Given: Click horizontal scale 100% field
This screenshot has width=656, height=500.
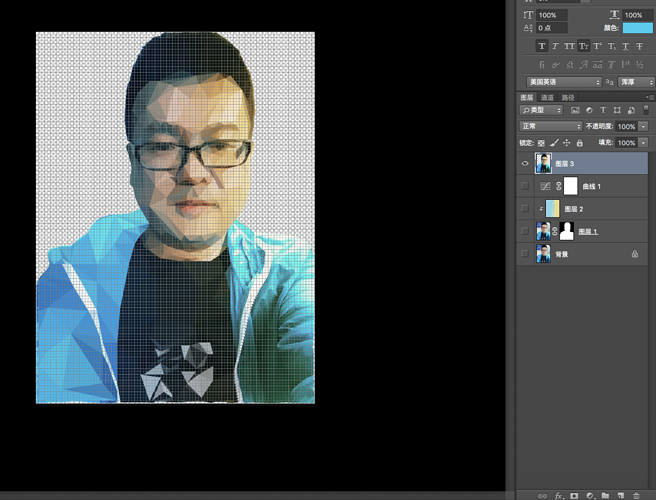Looking at the screenshot, I should point(638,15).
